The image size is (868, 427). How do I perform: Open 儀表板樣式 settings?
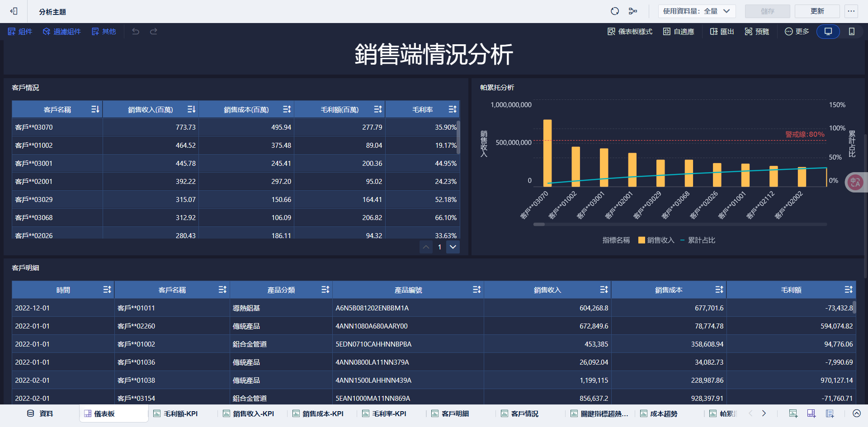630,32
